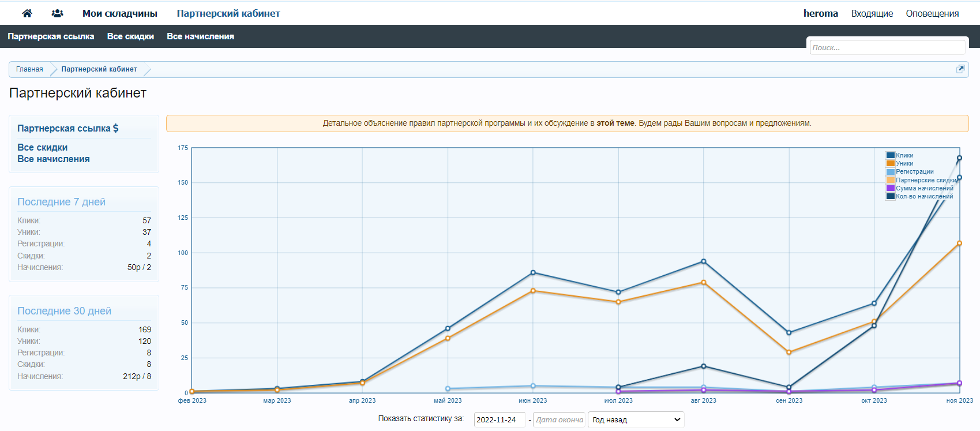Image resolution: width=980 pixels, height=431 pixels.
Task: Select the Партнерский кабинет top tab
Action: click(x=228, y=13)
